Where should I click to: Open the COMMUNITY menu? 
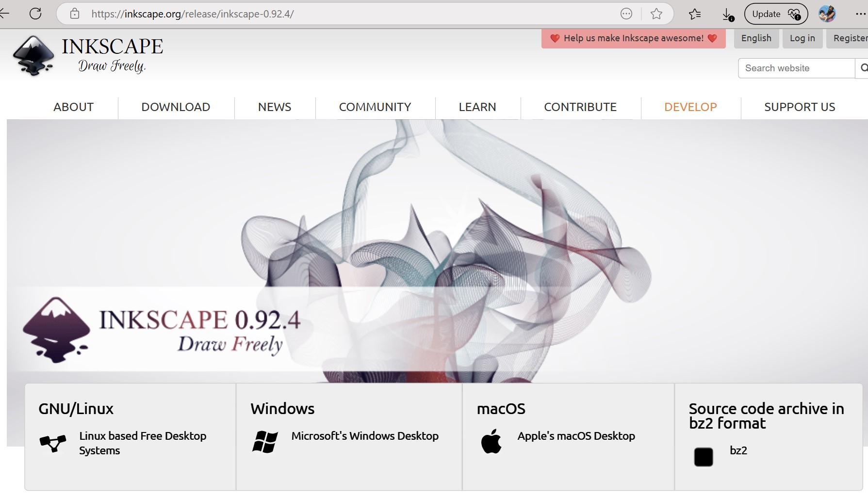375,107
